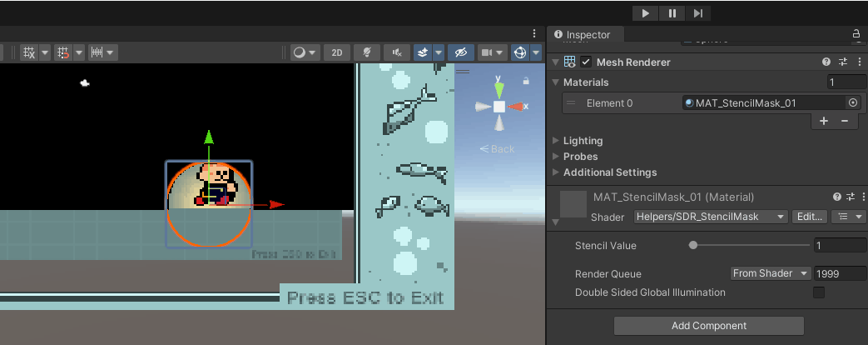The height and width of the screenshot is (345, 868).
Task: Open scene view more options menu
Action: pos(534,33)
